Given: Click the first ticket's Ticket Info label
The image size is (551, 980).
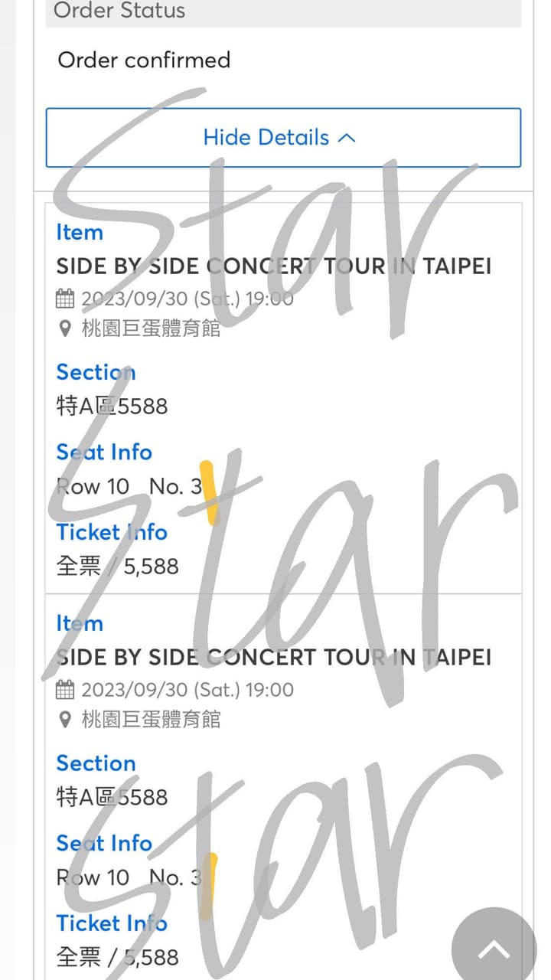Looking at the screenshot, I should click(x=112, y=532).
